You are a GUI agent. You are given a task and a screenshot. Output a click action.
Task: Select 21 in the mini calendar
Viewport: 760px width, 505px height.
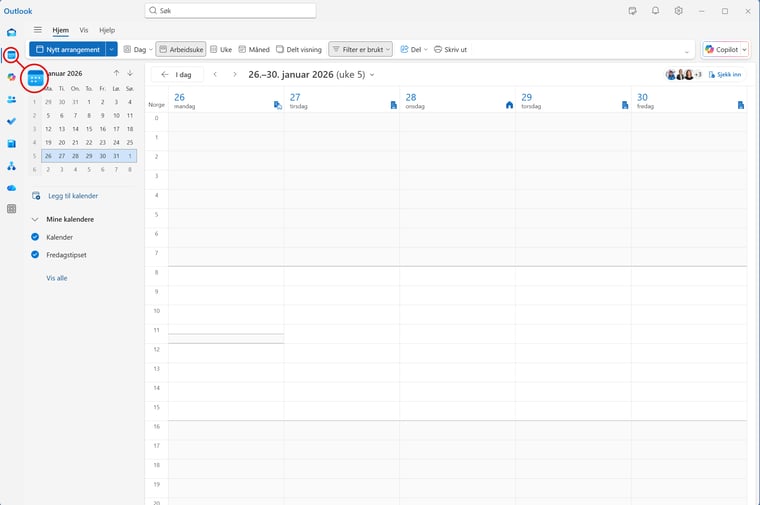tap(75, 142)
